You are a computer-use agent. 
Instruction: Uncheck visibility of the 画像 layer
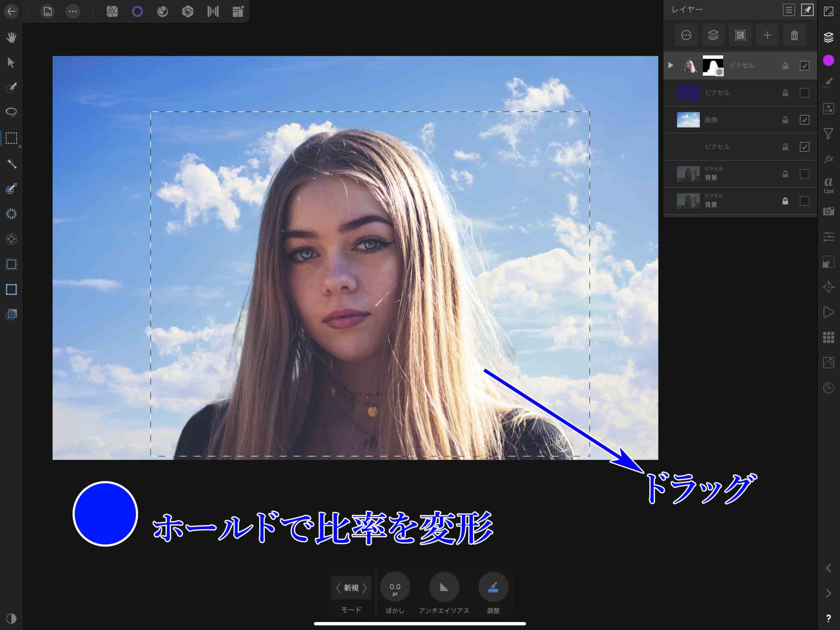point(804,120)
